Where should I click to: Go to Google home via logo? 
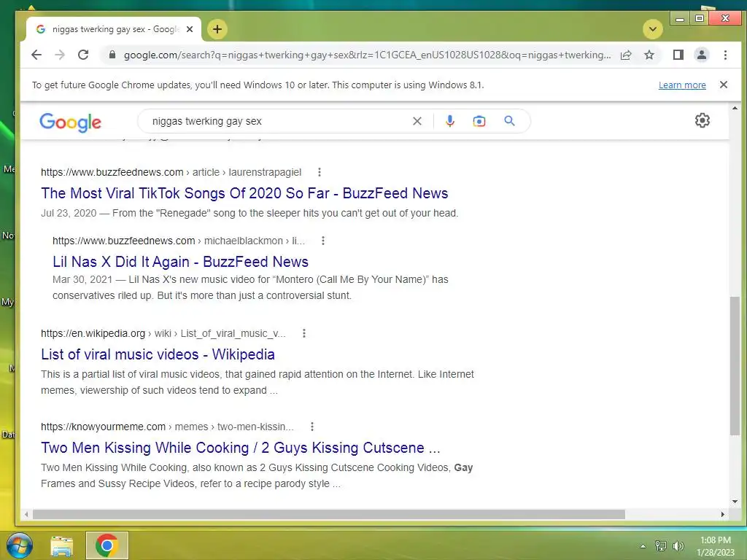pyautogui.click(x=71, y=122)
